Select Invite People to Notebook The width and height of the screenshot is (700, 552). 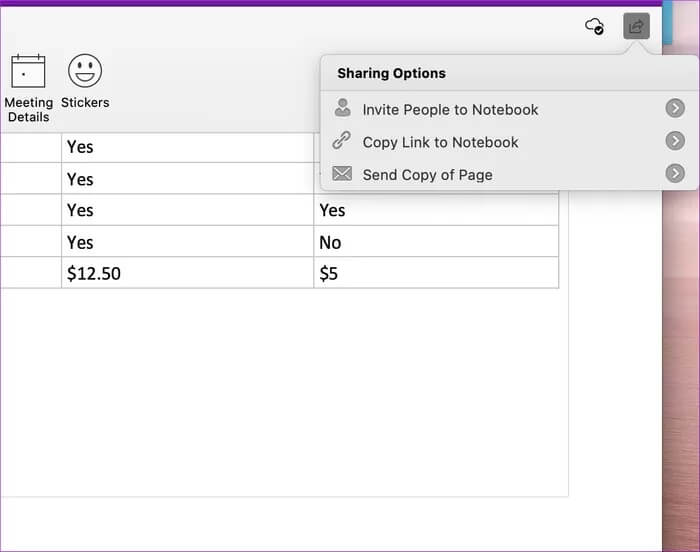[x=450, y=110]
